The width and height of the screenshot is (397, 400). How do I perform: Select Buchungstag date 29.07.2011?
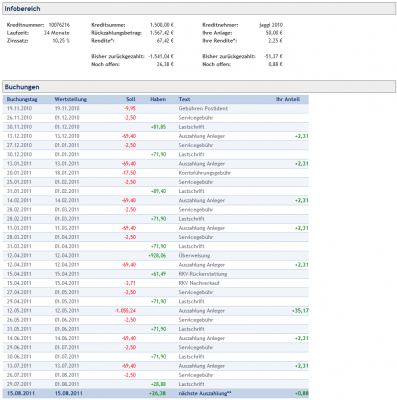pos(19,384)
